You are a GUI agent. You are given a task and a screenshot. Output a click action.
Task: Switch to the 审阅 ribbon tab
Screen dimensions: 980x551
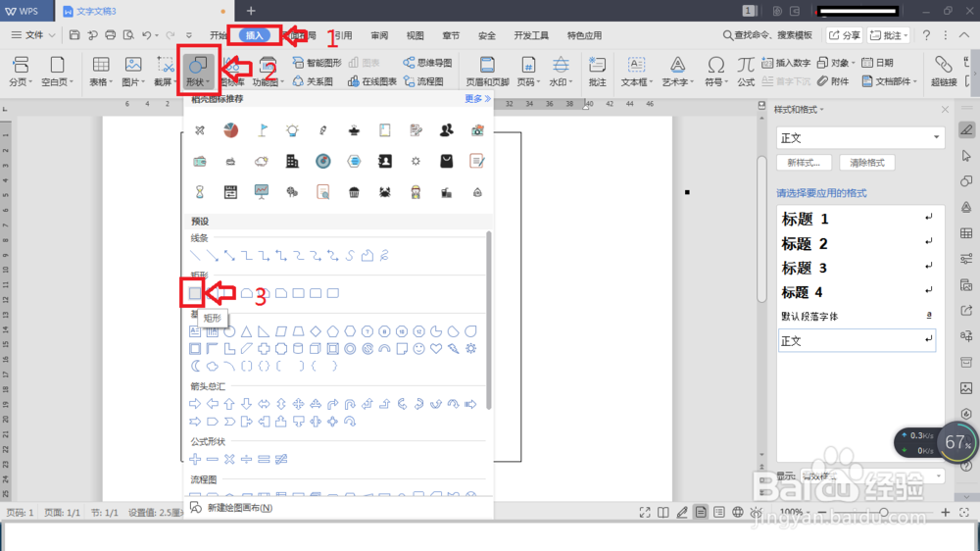coord(379,35)
